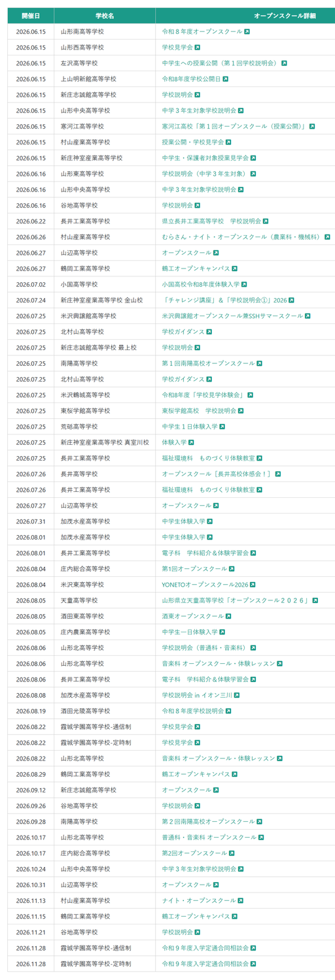Click external-link icon after 中学生への授業公開（第１回学校説明会）

click(x=285, y=63)
